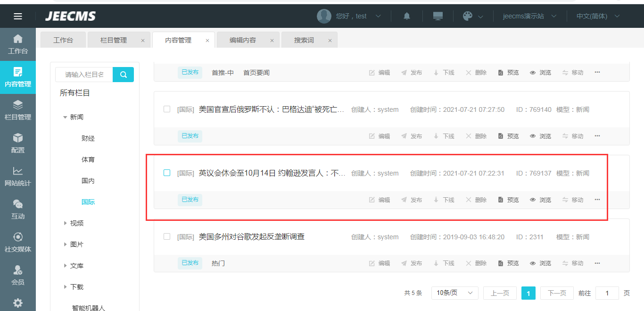Open the 中文(简体) language dropdown

(x=598, y=16)
